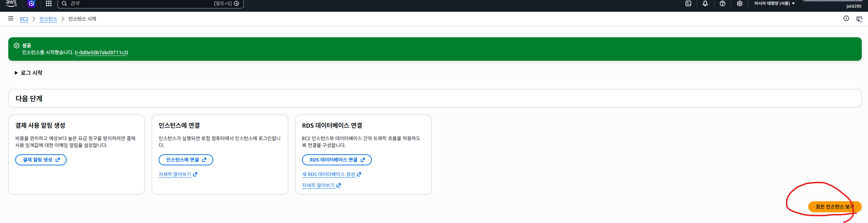Open account menu jsk6290
Screen dimensions: 868x223
(853, 6)
